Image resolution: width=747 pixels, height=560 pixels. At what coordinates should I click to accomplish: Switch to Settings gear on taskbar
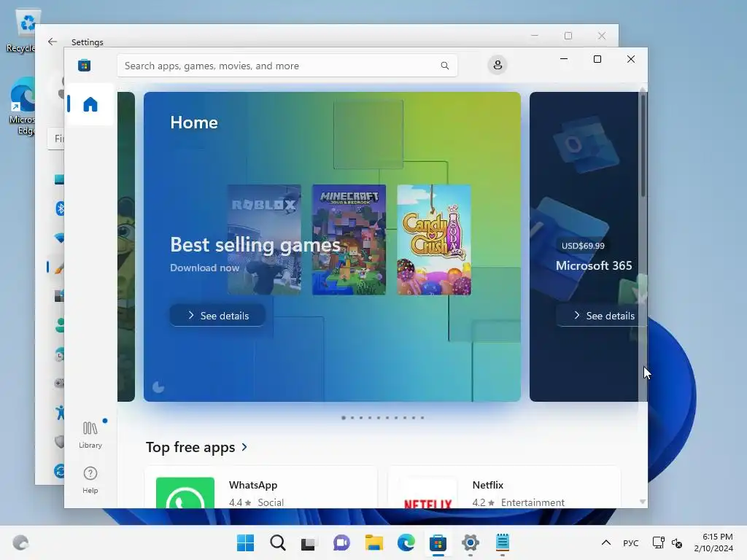click(471, 542)
